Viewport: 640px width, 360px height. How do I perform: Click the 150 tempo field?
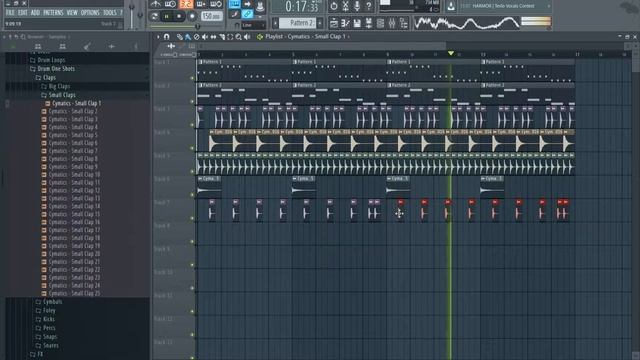[212, 16]
